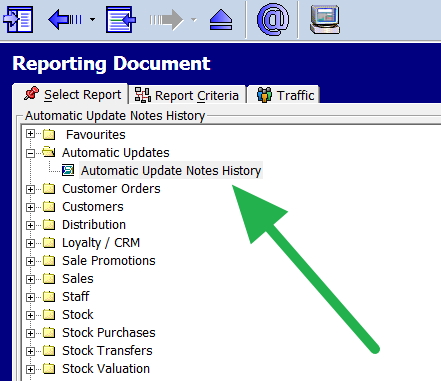Screen dimensions: 441x381
Task: Click the grey forward arrow button
Action: coord(166,20)
